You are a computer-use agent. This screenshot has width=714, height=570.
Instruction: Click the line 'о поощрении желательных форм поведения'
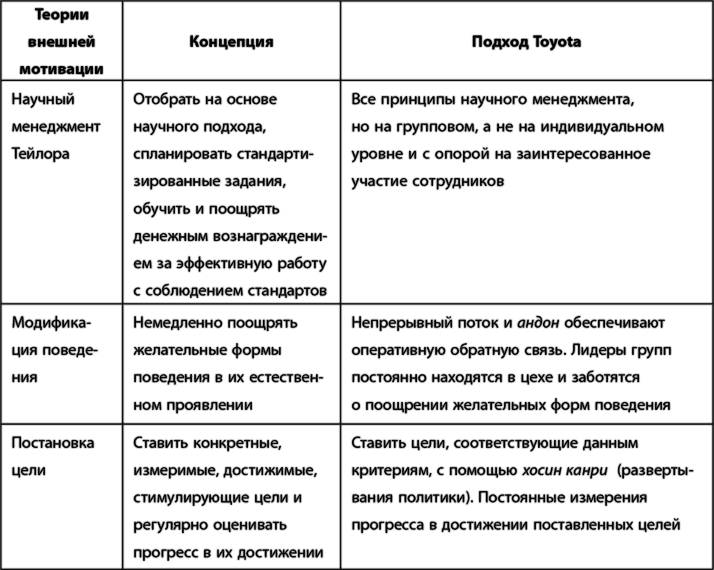(511, 405)
